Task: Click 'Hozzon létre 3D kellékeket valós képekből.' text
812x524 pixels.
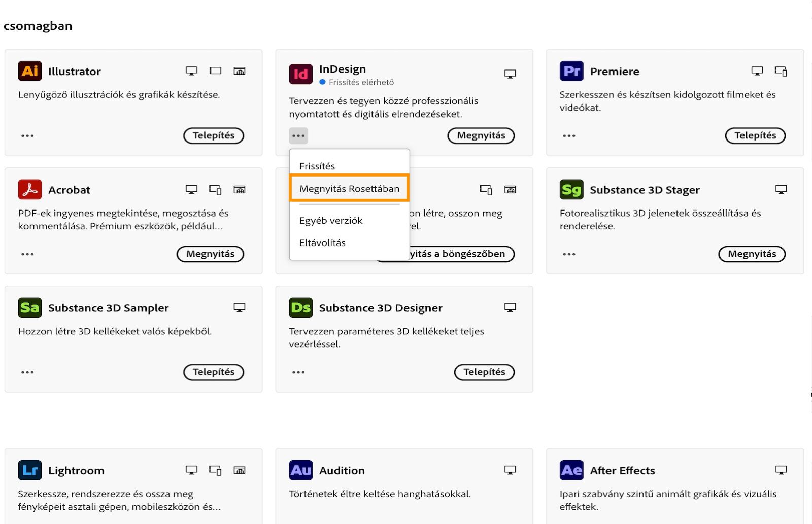Action: pos(115,332)
